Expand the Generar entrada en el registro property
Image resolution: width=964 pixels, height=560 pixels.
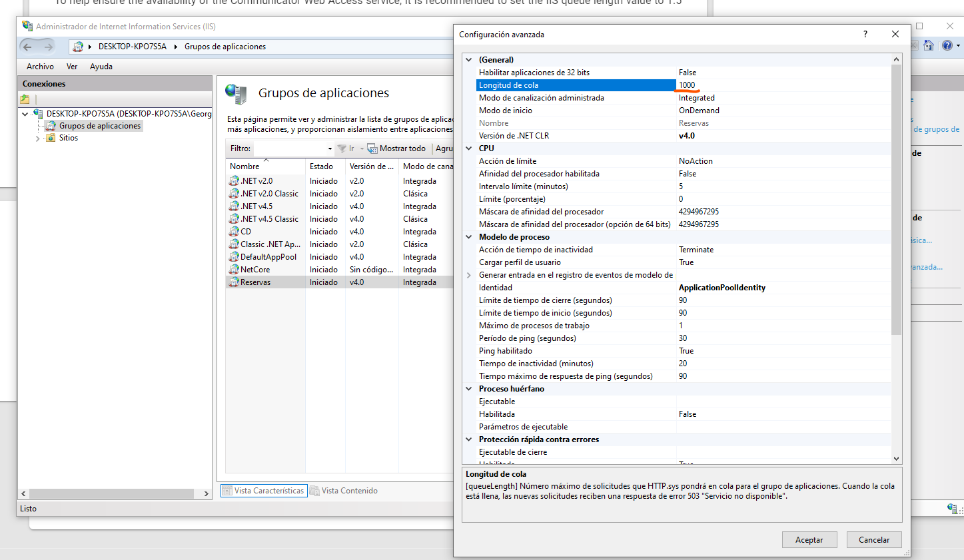pyautogui.click(x=469, y=275)
